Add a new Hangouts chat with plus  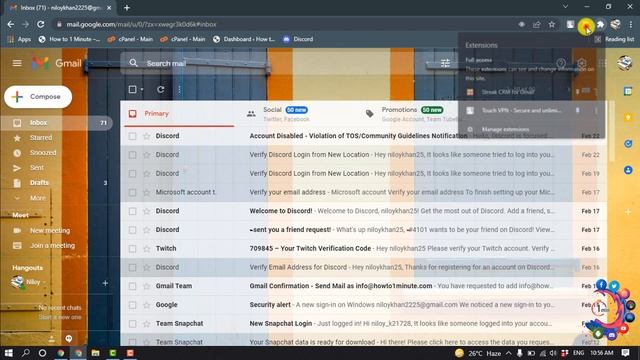click(105, 283)
